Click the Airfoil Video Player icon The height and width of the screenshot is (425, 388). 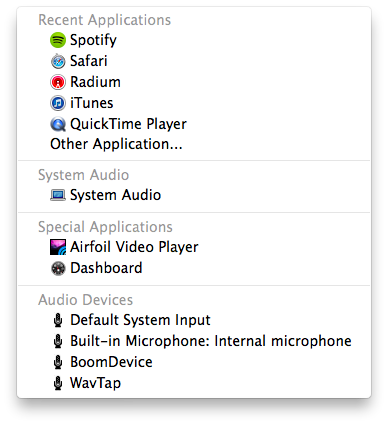coord(58,247)
